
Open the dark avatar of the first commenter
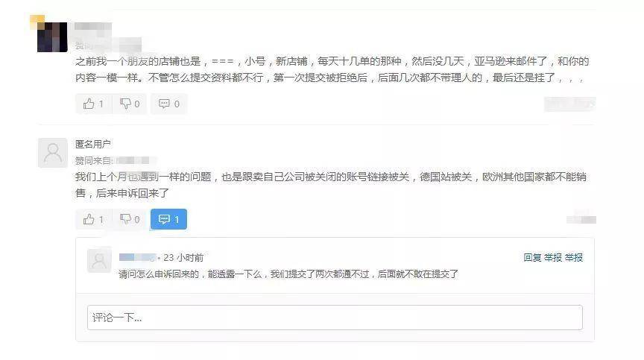point(52,37)
